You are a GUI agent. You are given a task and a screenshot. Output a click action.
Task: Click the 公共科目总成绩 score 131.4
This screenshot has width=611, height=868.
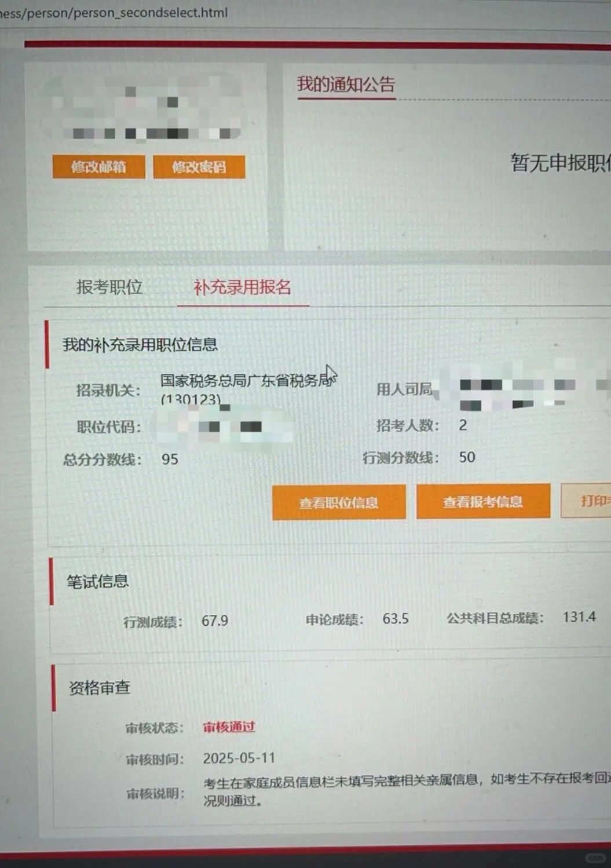[x=579, y=617]
